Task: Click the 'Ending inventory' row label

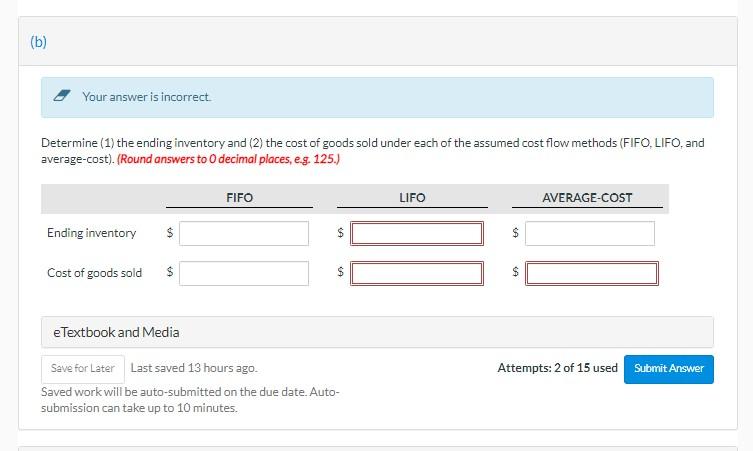Action: (x=91, y=233)
